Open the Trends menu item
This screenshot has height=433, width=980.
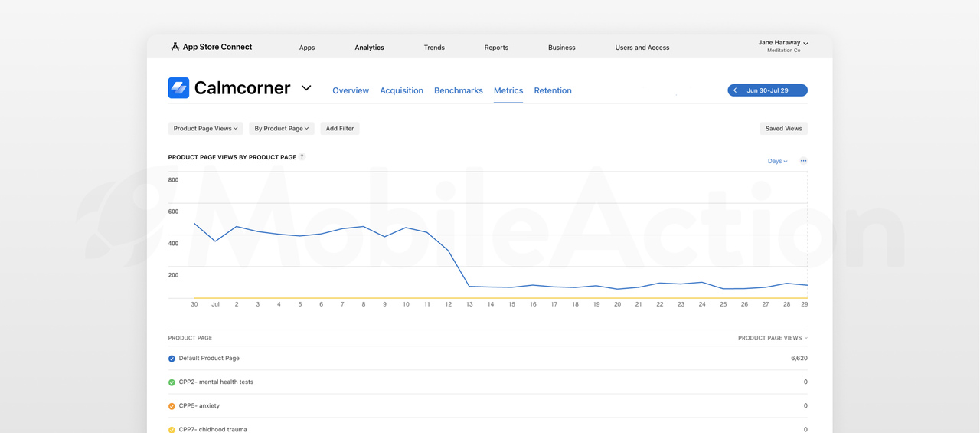click(x=434, y=48)
